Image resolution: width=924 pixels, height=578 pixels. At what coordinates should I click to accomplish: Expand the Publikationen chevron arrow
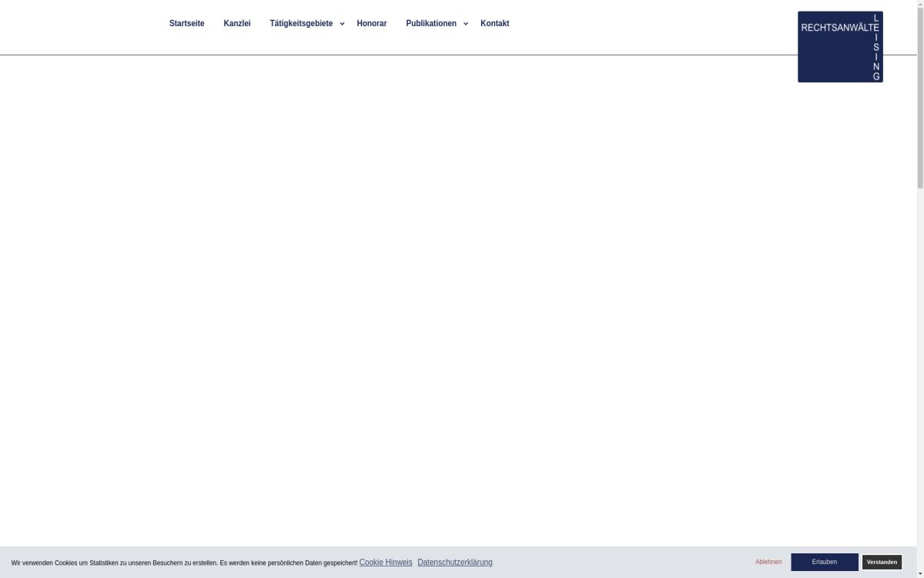point(466,24)
